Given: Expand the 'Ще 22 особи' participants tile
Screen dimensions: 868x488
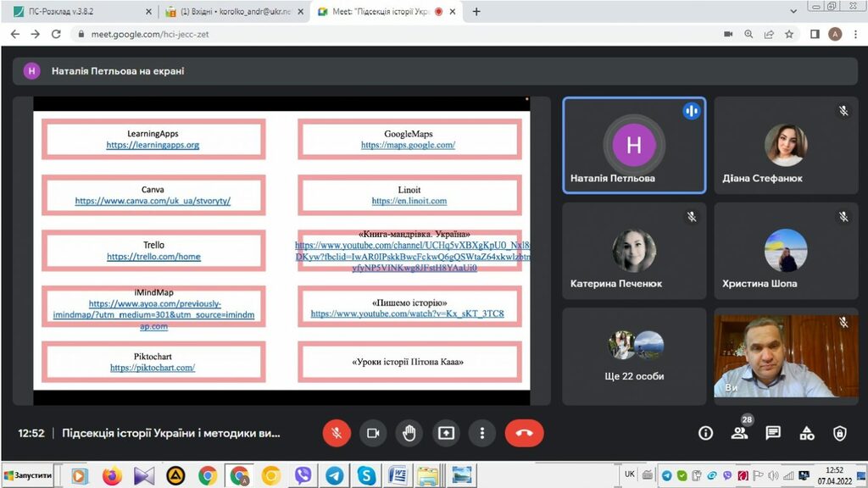Looking at the screenshot, I should click(634, 356).
